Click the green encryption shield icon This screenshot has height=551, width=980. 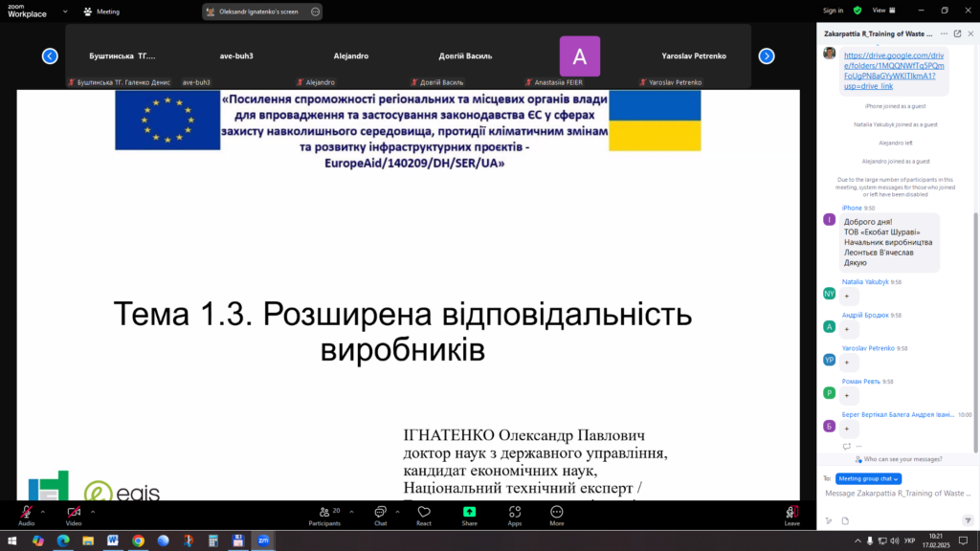[x=857, y=11]
